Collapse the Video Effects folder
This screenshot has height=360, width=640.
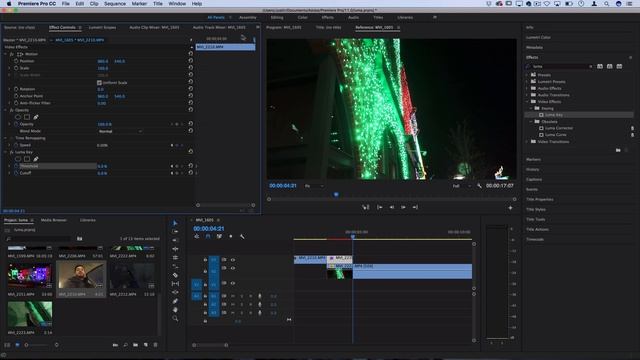527,102
